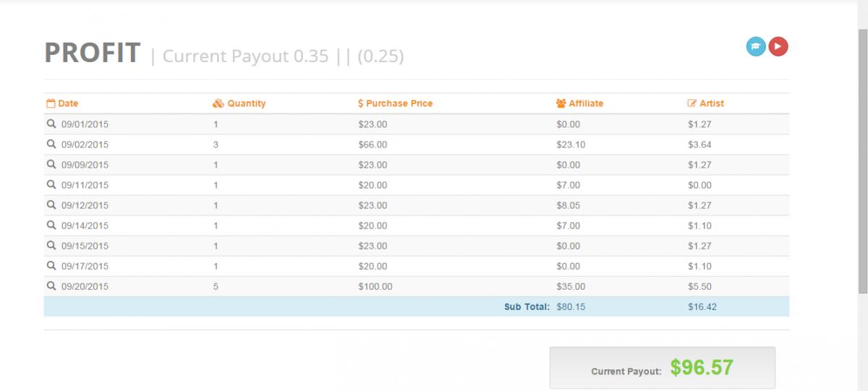Select the 09/14/2015 date text
Viewport: 868px width, 391px height.
coord(85,225)
